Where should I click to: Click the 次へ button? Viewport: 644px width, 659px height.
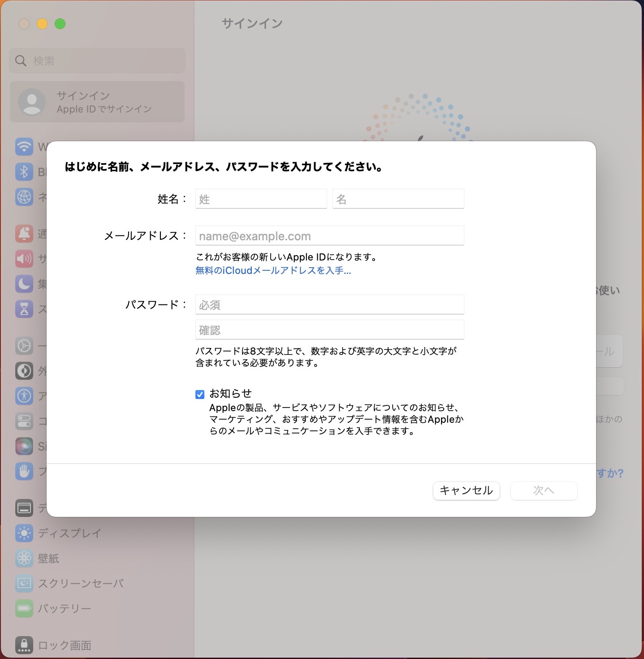[544, 490]
